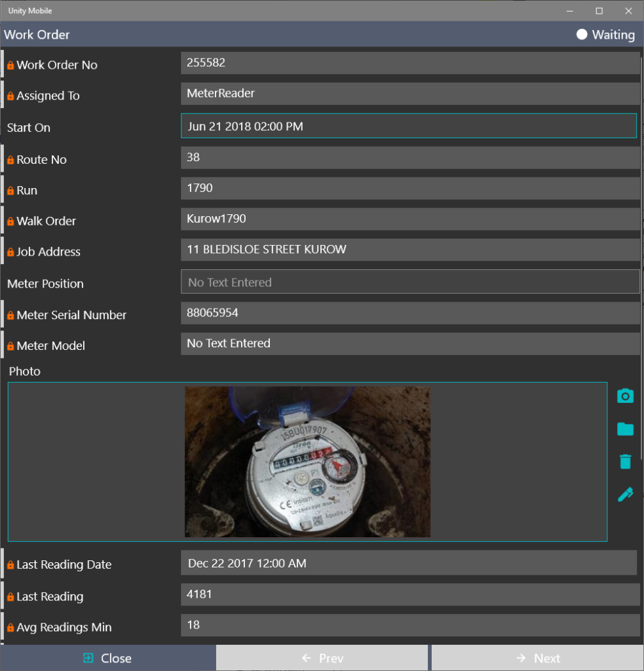Viewport: 644px width, 671px height.
Task: Click the Meter Model field
Action: tap(409, 343)
